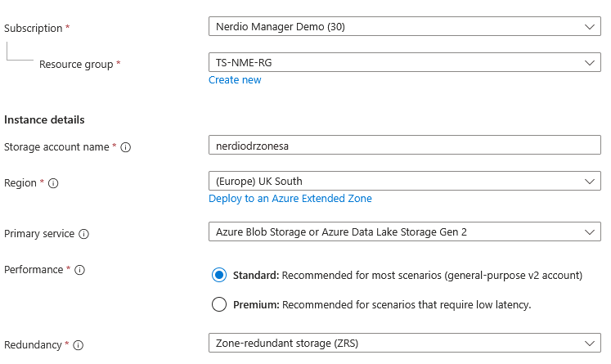This screenshot has height=364, width=611.
Task: Click Create new resource group link
Action: pos(235,80)
